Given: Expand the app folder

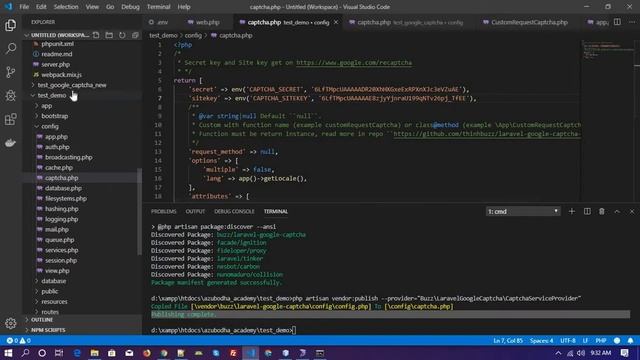Looking at the screenshot, I should click(47, 106).
